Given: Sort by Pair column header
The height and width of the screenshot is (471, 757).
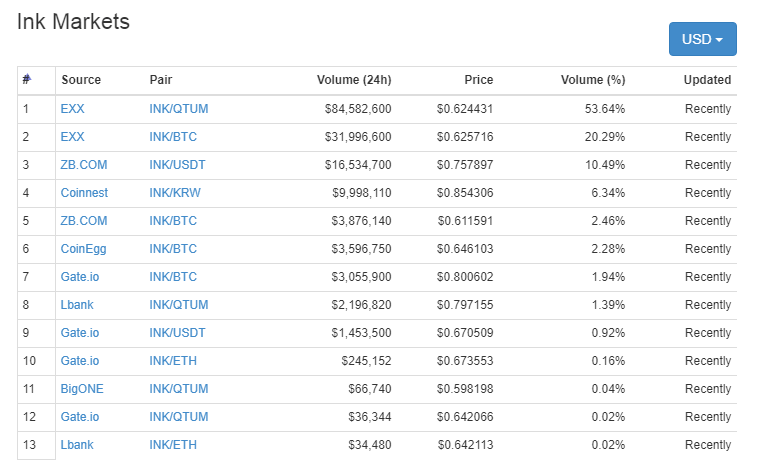Looking at the screenshot, I should [161, 80].
